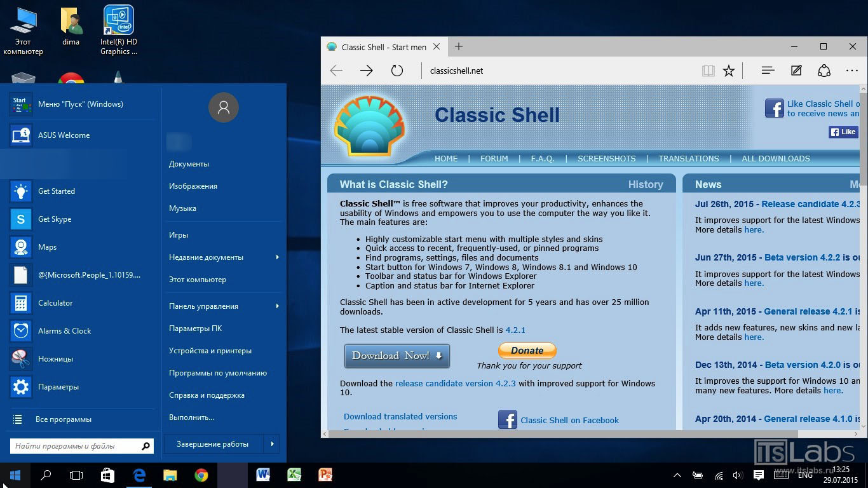Open PowerPoint from the taskbar
868x488 pixels.
325,475
